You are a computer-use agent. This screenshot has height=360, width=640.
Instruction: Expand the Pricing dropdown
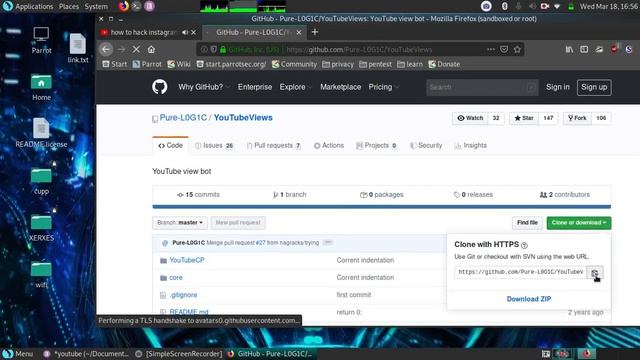(383, 87)
